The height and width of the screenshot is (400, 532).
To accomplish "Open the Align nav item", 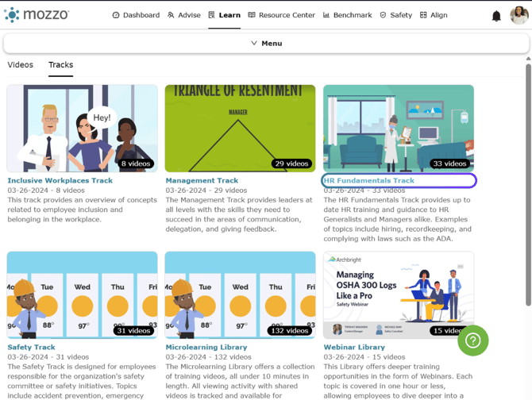I will pos(434,15).
